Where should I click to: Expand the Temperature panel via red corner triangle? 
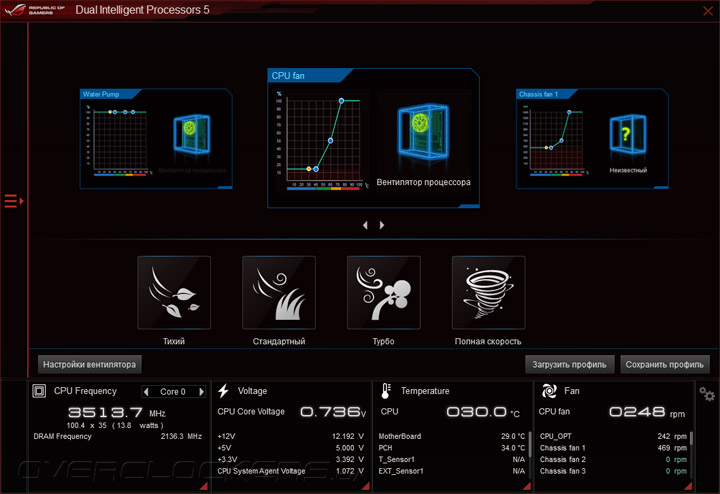[x=527, y=486]
